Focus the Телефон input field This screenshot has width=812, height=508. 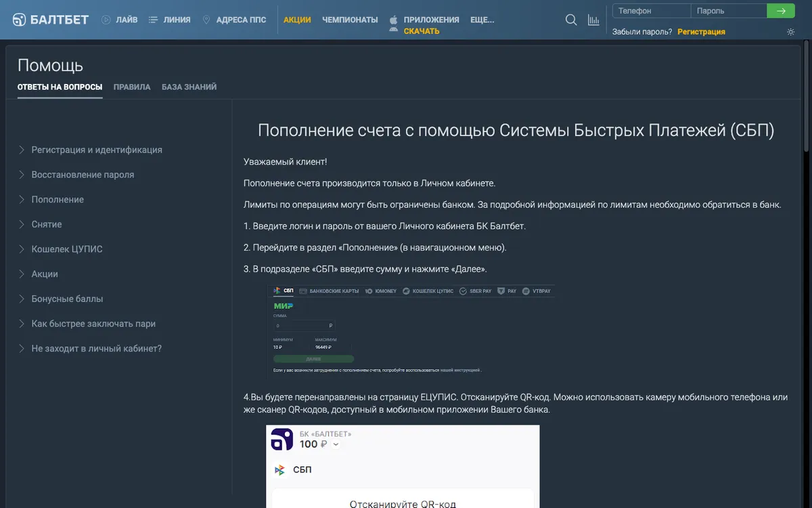[652, 11]
